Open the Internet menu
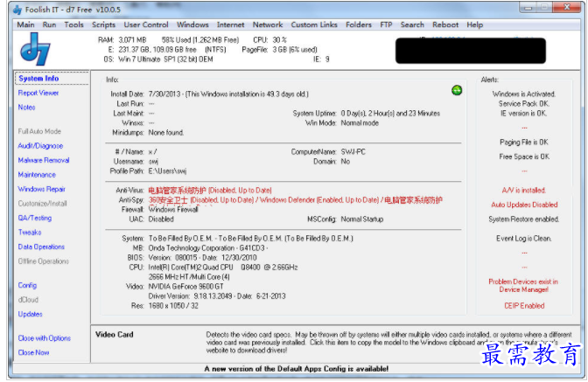The width and height of the screenshot is (588, 382). 230,24
